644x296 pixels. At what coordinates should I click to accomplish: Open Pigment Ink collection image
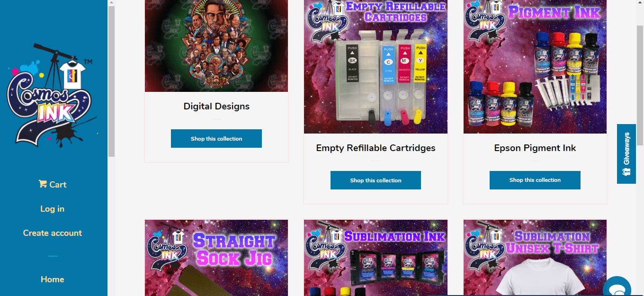[535, 67]
